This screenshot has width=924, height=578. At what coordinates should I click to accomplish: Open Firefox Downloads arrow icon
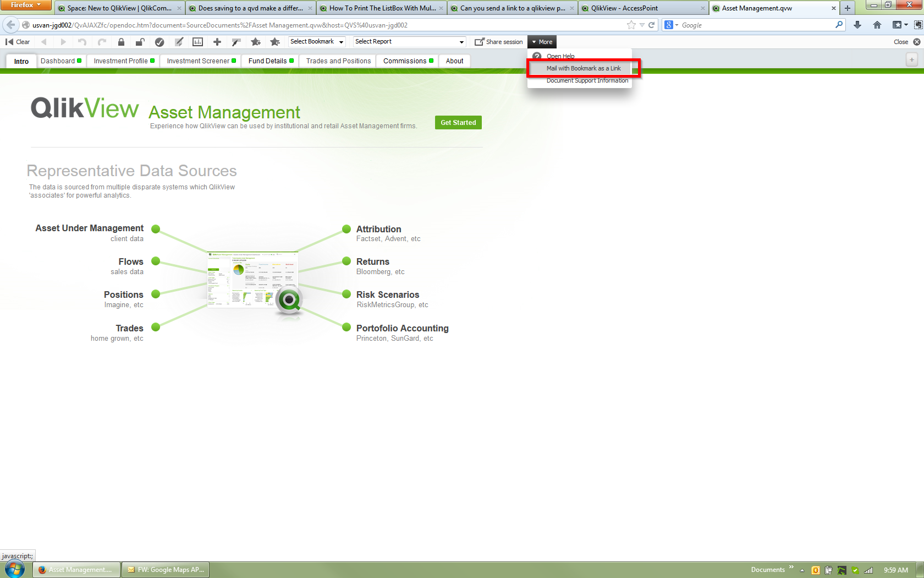[857, 25]
